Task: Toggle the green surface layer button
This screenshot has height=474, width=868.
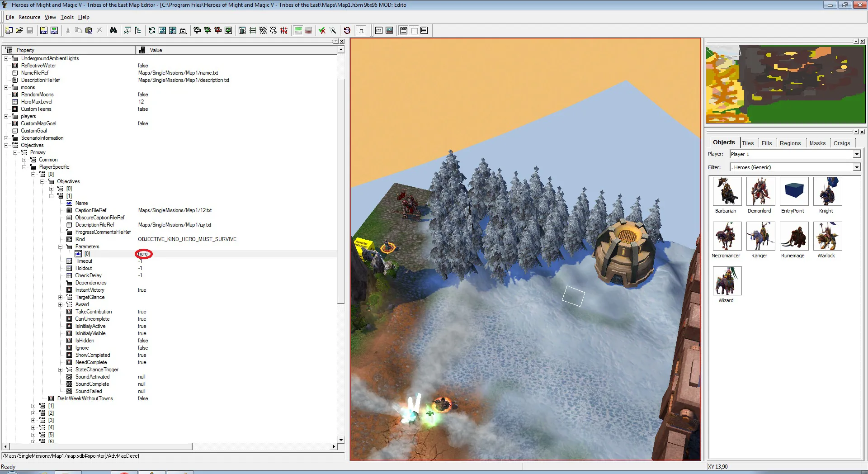Action: pyautogui.click(x=298, y=30)
